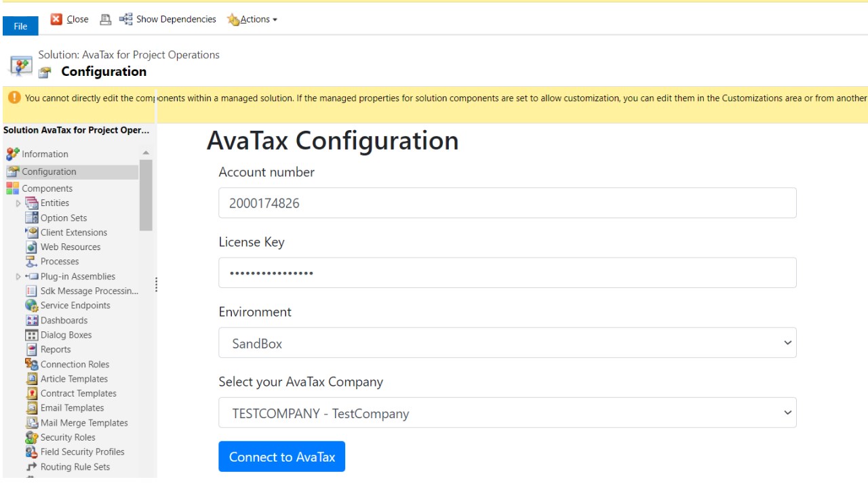The width and height of the screenshot is (868, 488).
Task: Select Information in the solution tree
Action: coord(45,154)
